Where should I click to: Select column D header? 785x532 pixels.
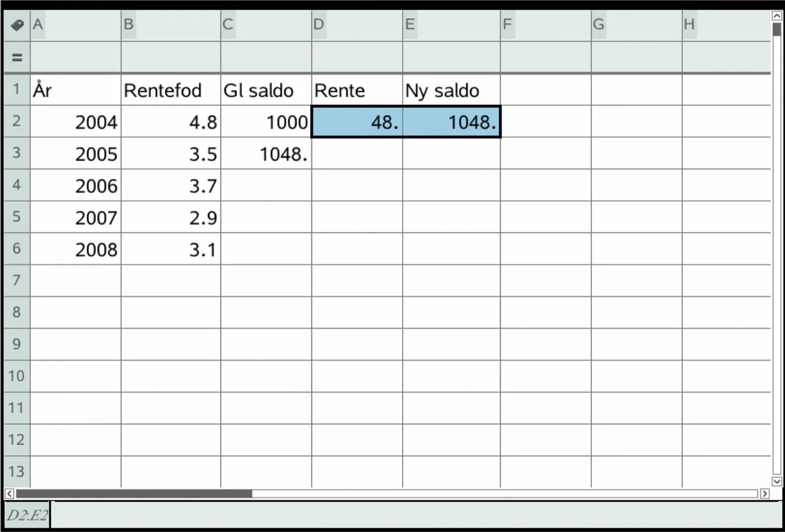(357, 25)
